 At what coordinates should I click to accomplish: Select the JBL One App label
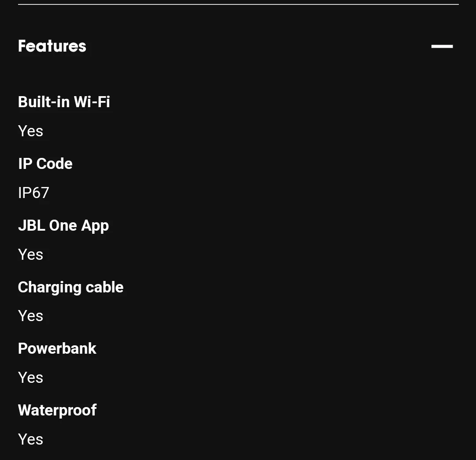(x=63, y=226)
